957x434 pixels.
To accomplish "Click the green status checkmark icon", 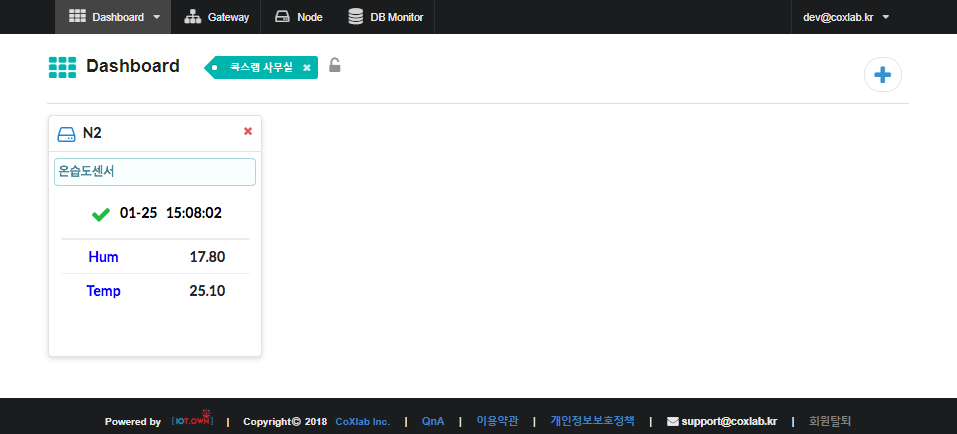I will 100,213.
